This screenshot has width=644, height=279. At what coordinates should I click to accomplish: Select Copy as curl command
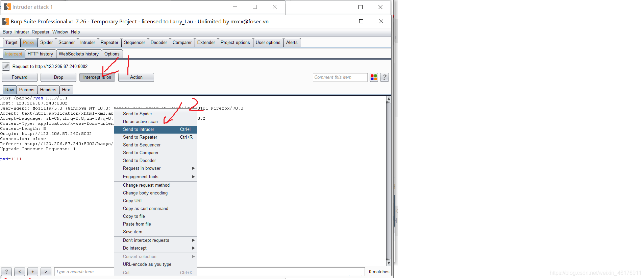coord(155,208)
